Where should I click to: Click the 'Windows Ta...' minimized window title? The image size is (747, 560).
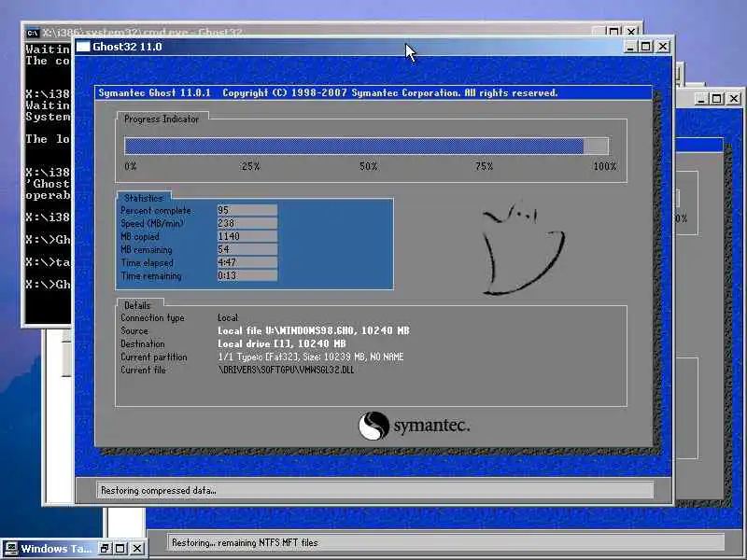pos(56,549)
